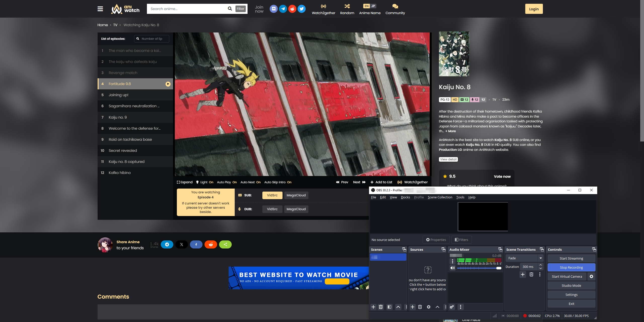Image resolution: width=644 pixels, height=322 pixels.
Task: Click Start Streaming in OBS
Action: tap(571, 258)
